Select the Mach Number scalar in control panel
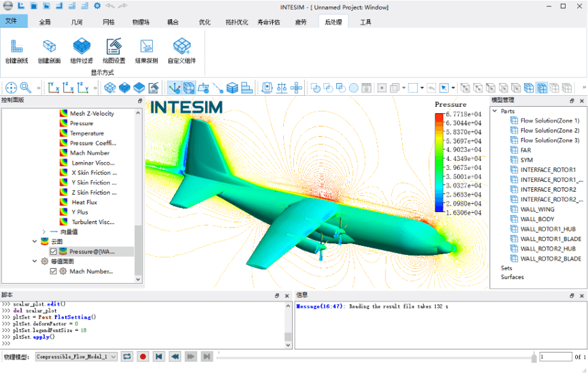588x373 pixels. (89, 153)
